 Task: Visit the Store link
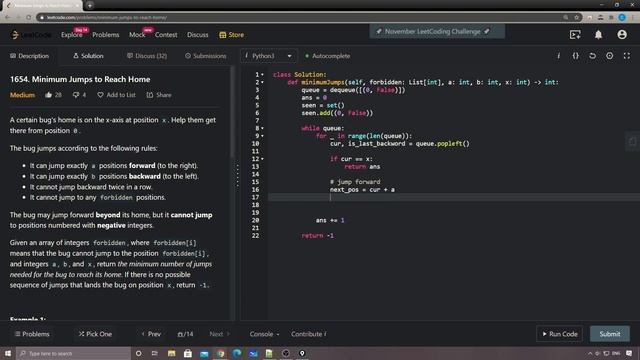tap(231, 35)
